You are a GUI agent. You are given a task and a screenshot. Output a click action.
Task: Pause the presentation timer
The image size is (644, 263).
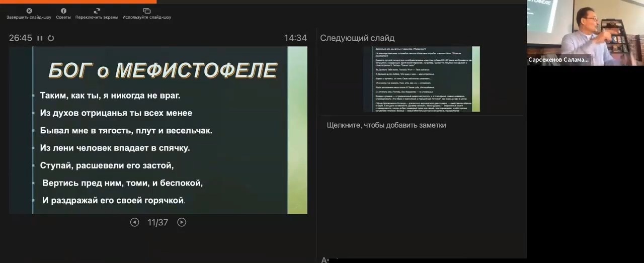(x=40, y=38)
